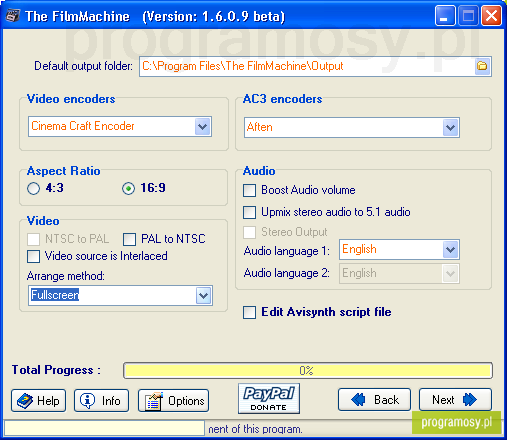
Task: Open the Audio language 1 dropdown
Action: pyautogui.click(x=450, y=249)
